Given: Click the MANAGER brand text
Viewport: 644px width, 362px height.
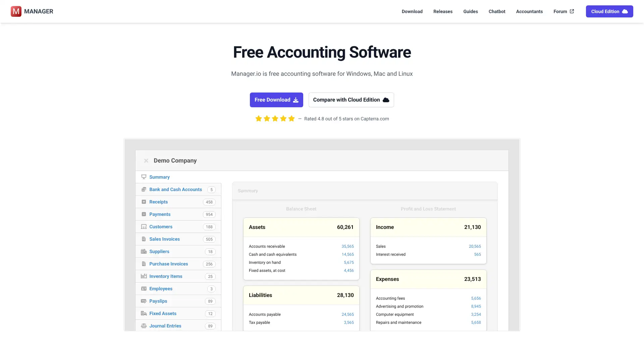Looking at the screenshot, I should point(39,11).
